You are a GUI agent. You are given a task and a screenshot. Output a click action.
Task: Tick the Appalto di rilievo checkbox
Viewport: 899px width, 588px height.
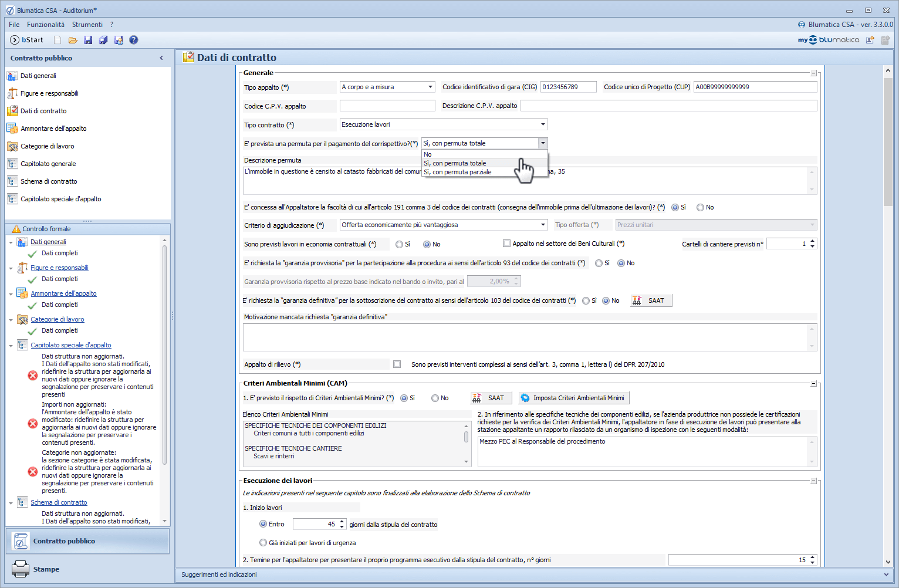[397, 364]
